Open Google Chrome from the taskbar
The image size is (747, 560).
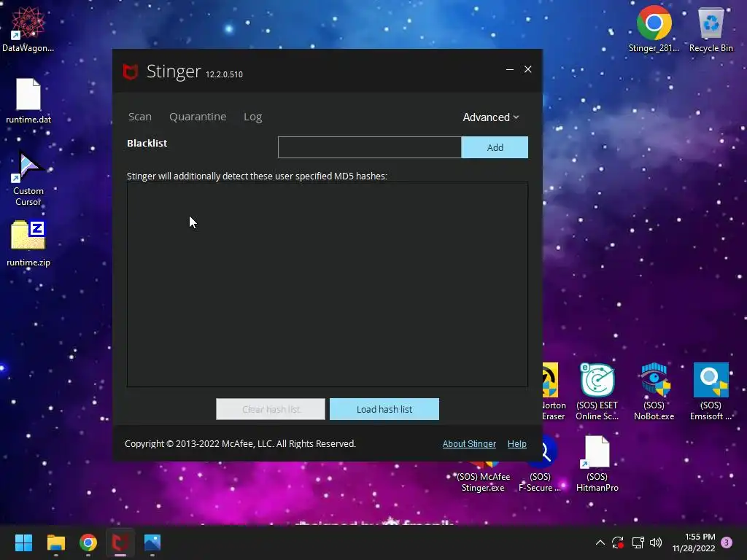(88, 542)
